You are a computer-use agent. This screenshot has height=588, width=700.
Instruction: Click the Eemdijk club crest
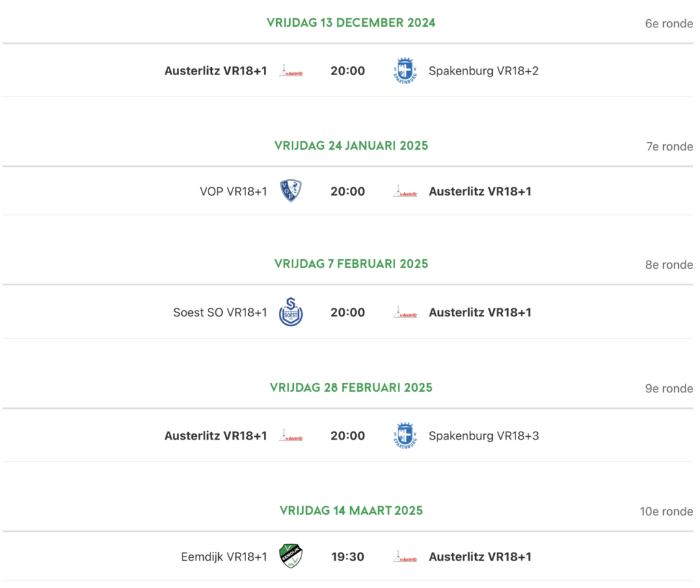click(291, 556)
